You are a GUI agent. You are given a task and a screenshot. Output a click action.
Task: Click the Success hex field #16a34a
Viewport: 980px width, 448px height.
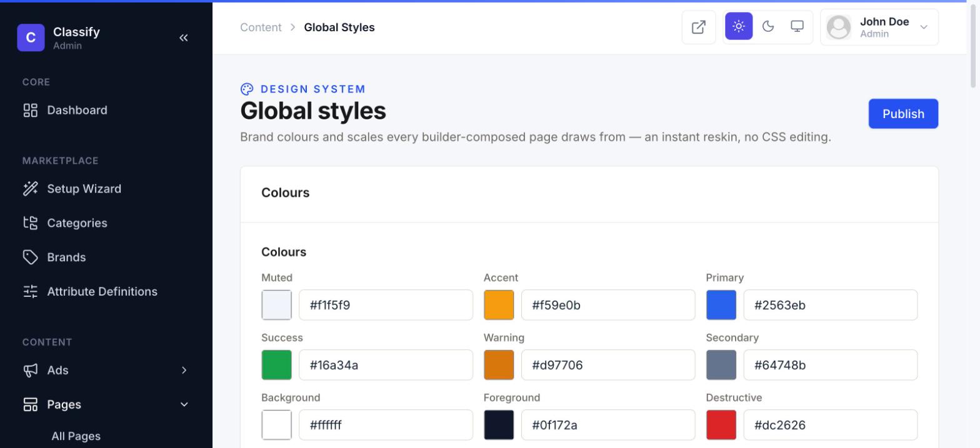[386, 365]
